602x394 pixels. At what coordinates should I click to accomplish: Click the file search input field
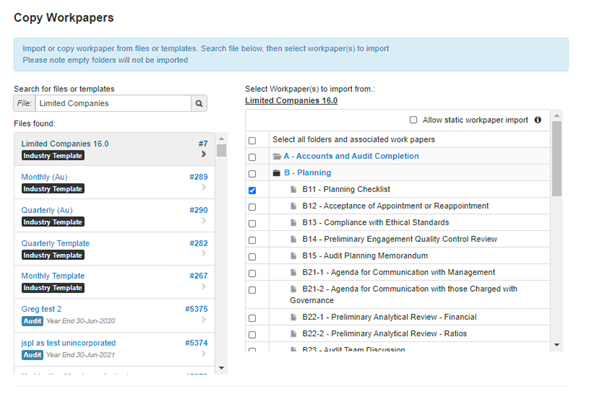click(x=113, y=103)
